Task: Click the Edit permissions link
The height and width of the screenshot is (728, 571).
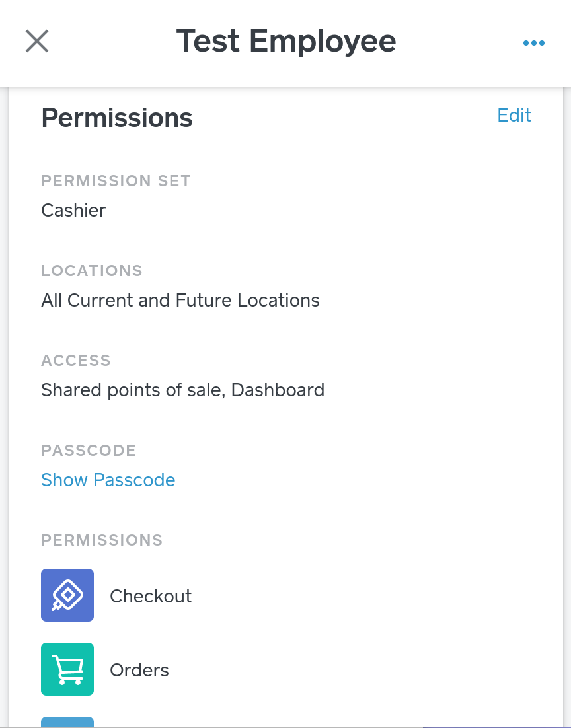Action: 514,116
